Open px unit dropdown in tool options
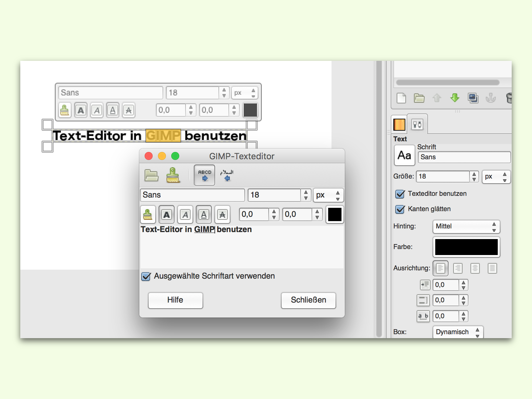Screen dimensions: 532x399 [496, 177]
